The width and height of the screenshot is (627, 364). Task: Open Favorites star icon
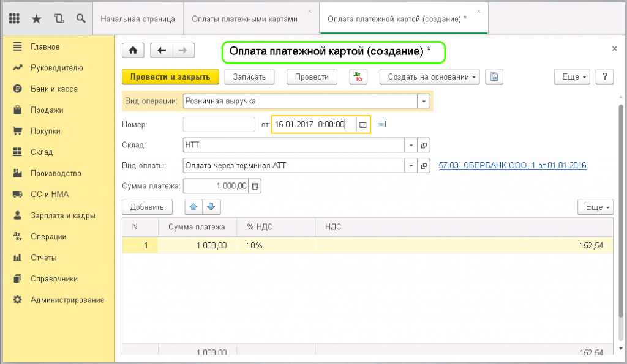pos(36,18)
